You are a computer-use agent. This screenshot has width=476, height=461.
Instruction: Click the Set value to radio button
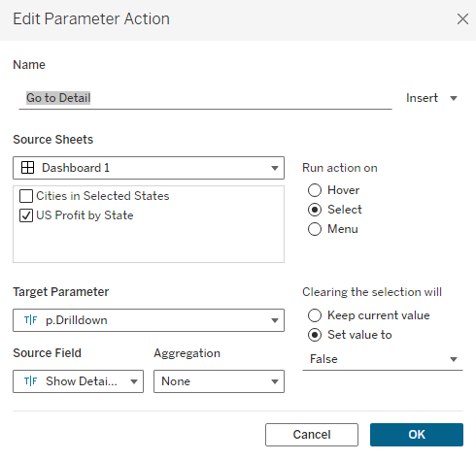pyautogui.click(x=315, y=335)
